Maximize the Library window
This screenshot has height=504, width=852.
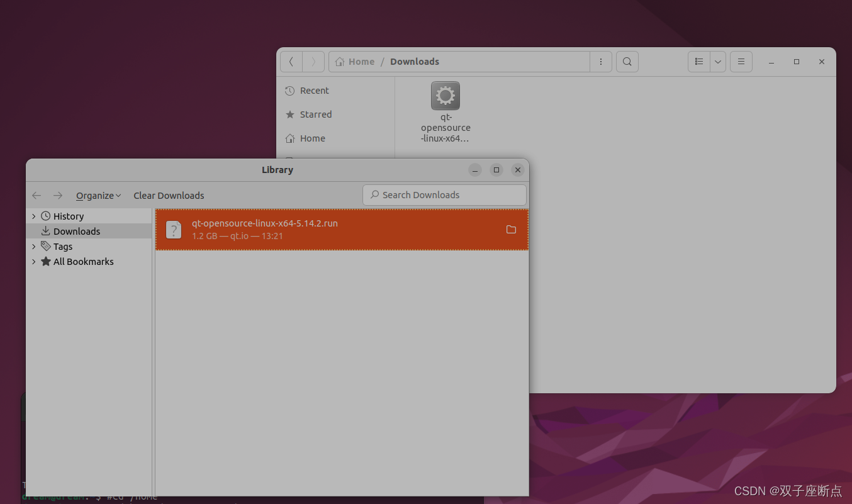pyautogui.click(x=496, y=170)
